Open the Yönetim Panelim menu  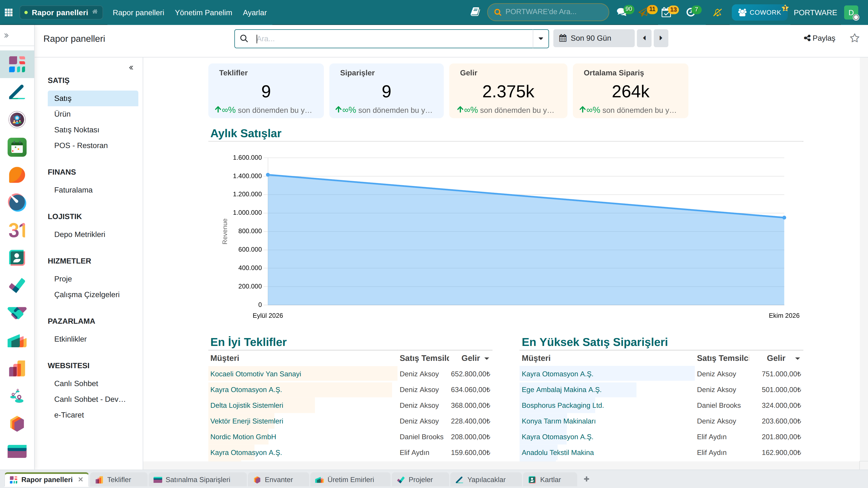click(203, 12)
